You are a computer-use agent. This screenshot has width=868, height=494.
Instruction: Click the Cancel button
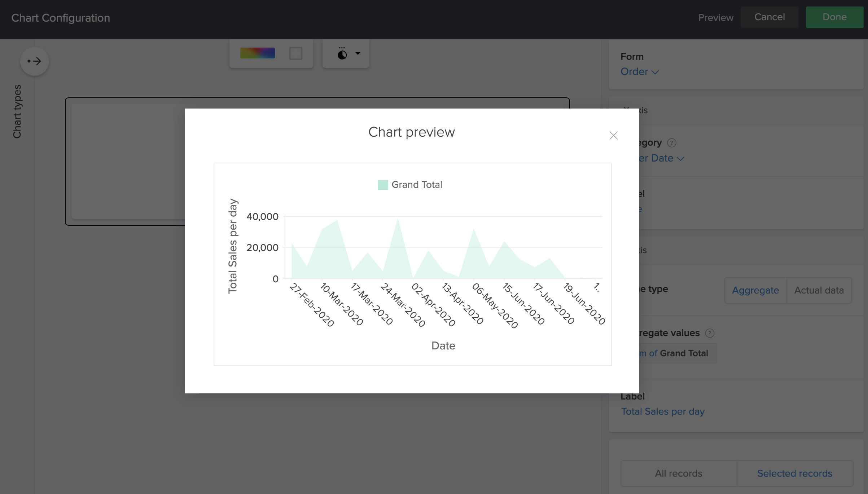(770, 17)
